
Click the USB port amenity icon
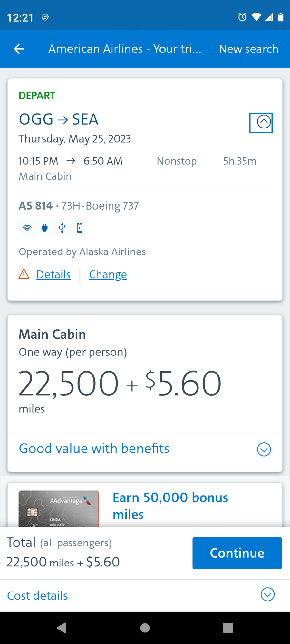click(x=62, y=228)
